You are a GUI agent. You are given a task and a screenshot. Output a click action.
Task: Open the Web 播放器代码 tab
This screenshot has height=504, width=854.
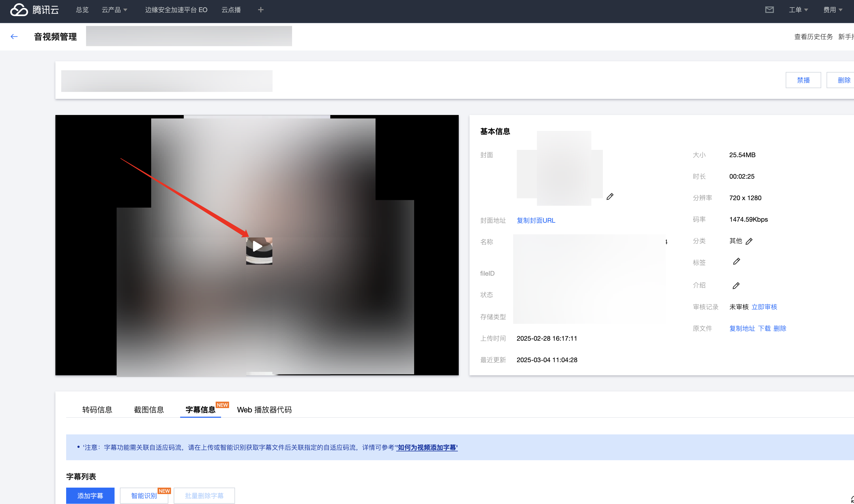(x=264, y=410)
